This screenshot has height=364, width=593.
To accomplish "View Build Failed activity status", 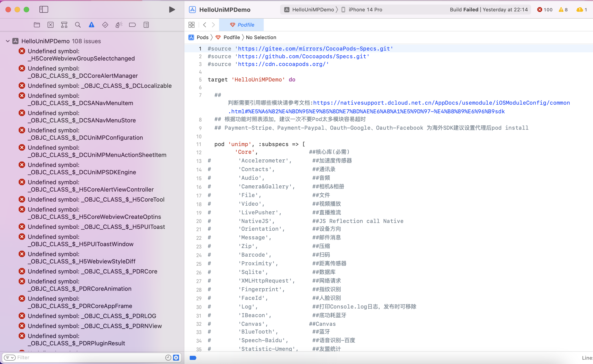I will [489, 10].
